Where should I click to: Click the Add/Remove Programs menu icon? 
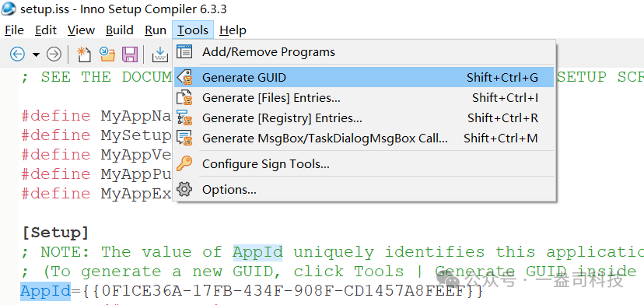[184, 52]
